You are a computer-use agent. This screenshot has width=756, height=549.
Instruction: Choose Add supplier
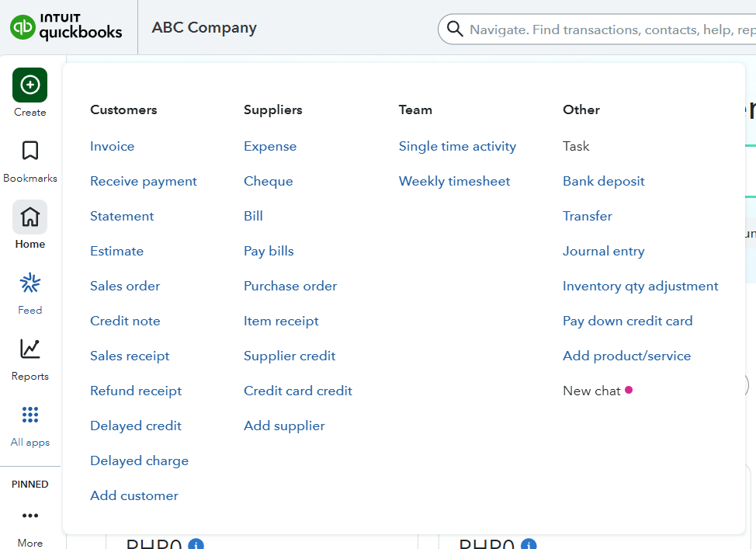(x=284, y=426)
